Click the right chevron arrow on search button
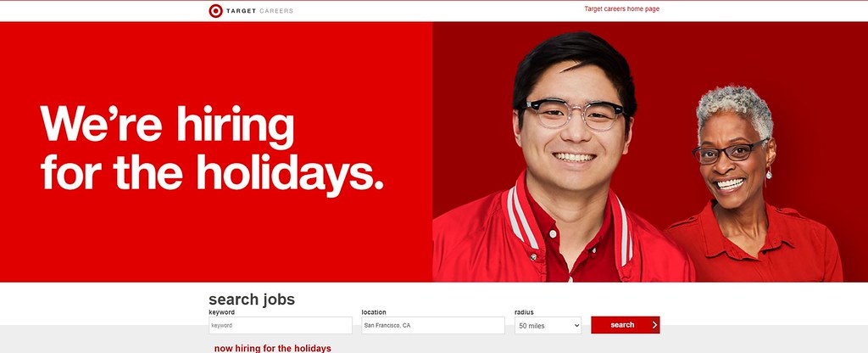 click(654, 325)
